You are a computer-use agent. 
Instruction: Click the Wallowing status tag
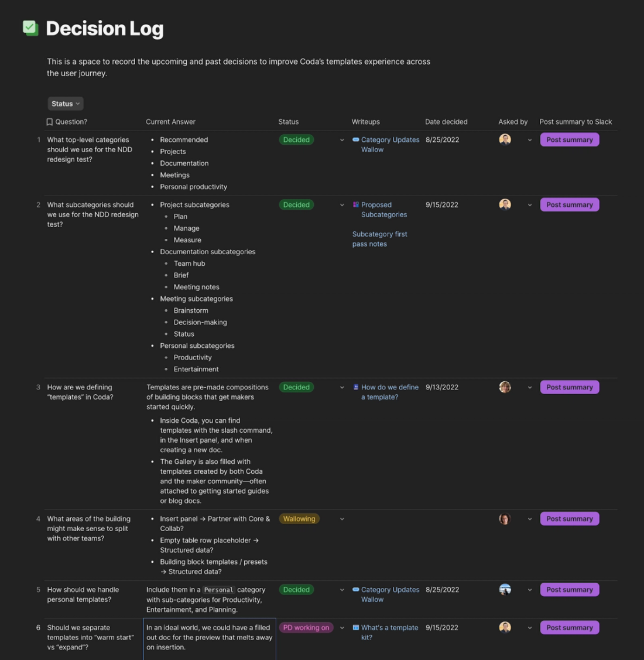299,519
